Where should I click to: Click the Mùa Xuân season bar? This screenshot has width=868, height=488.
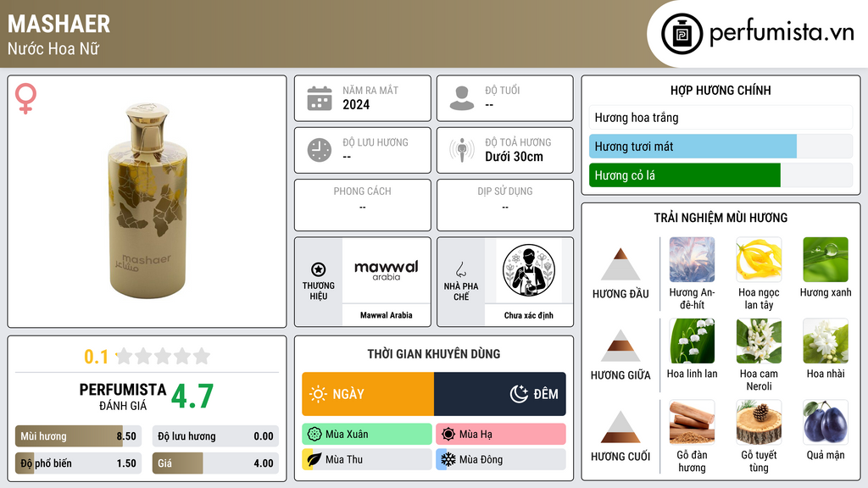point(367,435)
